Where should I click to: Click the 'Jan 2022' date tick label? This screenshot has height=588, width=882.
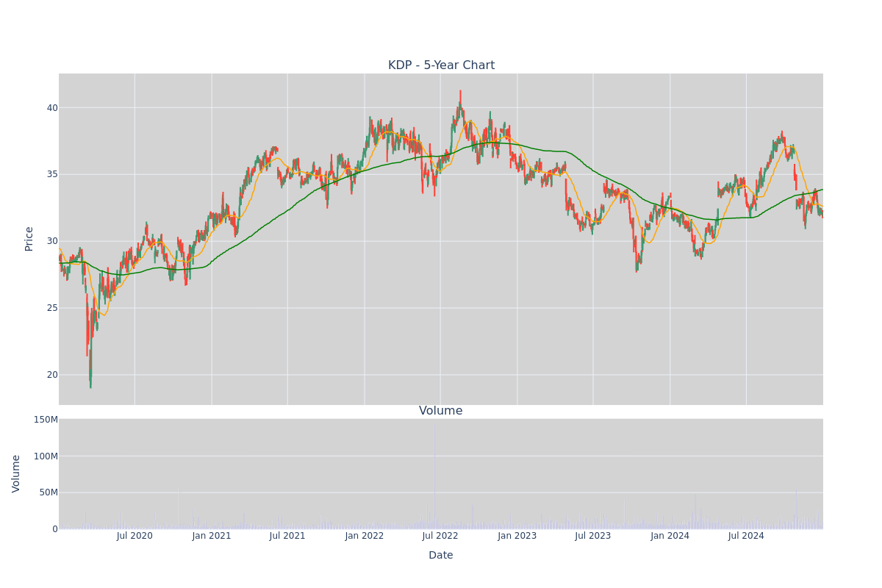tap(365, 536)
